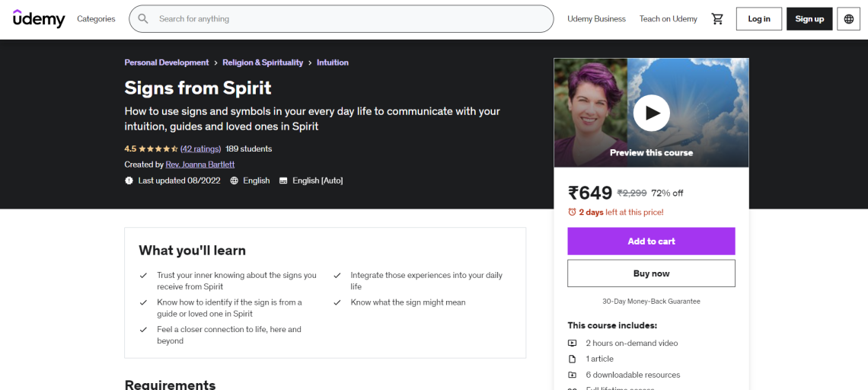The height and width of the screenshot is (390, 868).
Task: Click the on-demand video icon
Action: click(573, 344)
